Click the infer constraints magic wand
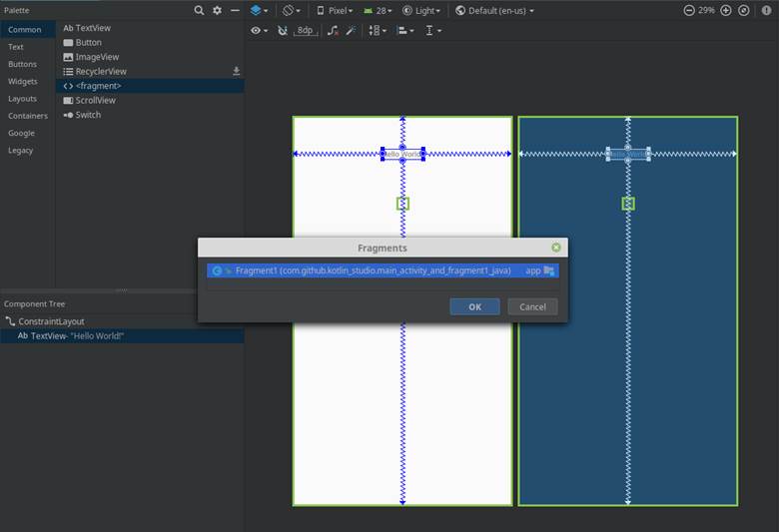Image resolution: width=779 pixels, height=532 pixels. coord(351,31)
